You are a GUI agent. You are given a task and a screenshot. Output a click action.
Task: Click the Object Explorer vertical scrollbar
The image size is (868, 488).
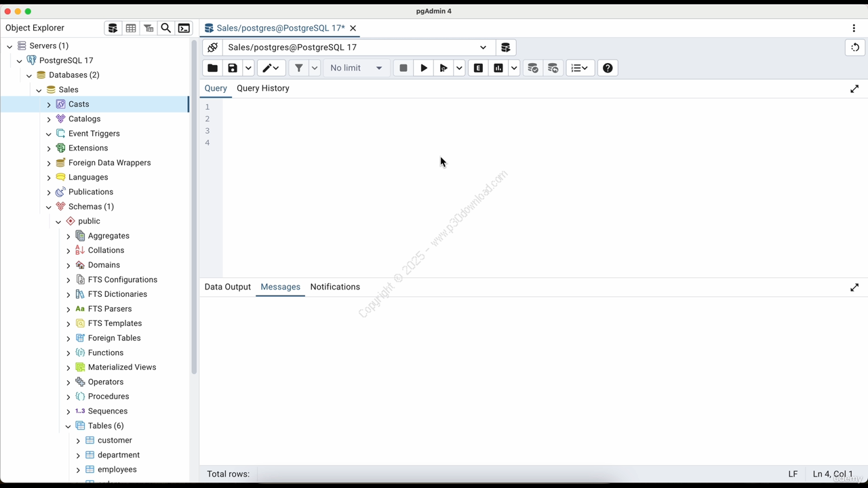(x=194, y=207)
